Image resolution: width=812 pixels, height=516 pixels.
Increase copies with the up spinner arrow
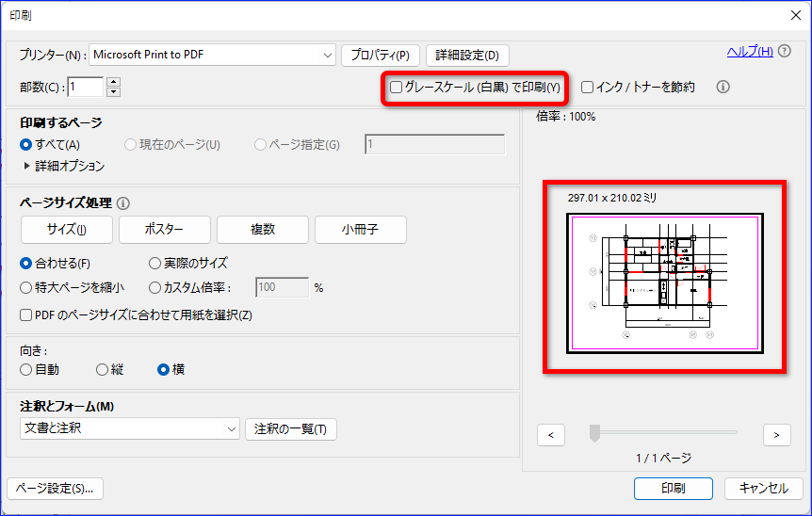(113, 82)
